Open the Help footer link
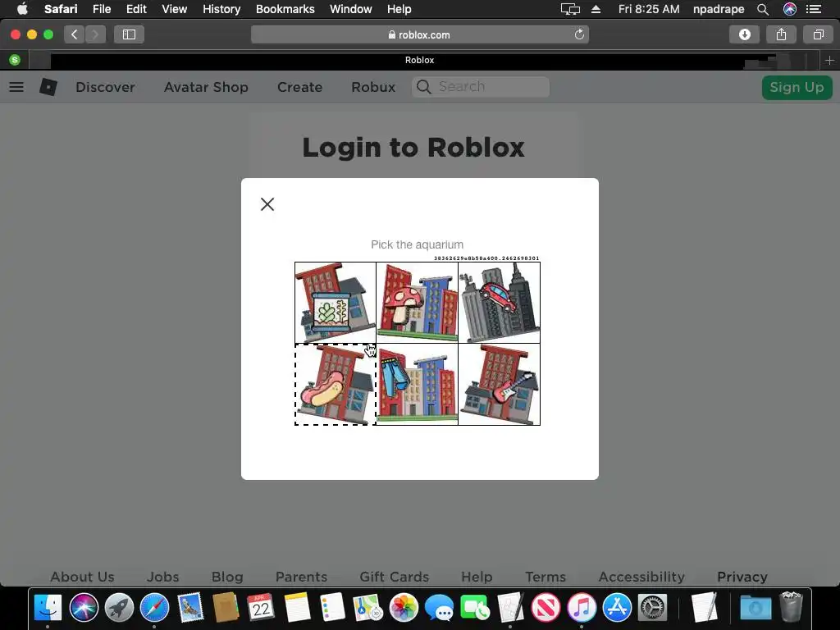The height and width of the screenshot is (630, 840). (x=477, y=577)
